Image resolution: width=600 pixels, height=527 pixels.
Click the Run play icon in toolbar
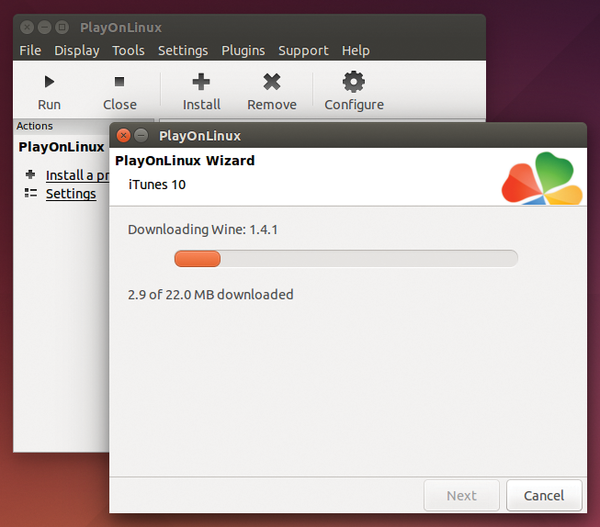point(49,82)
